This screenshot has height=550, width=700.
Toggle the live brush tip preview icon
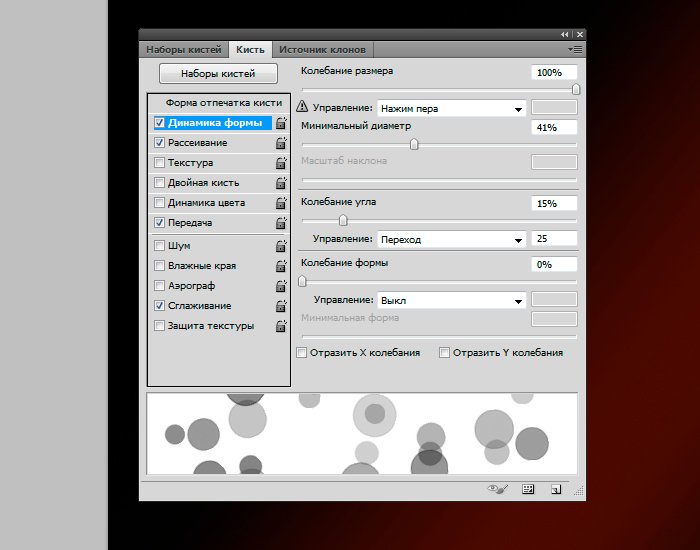click(497, 489)
